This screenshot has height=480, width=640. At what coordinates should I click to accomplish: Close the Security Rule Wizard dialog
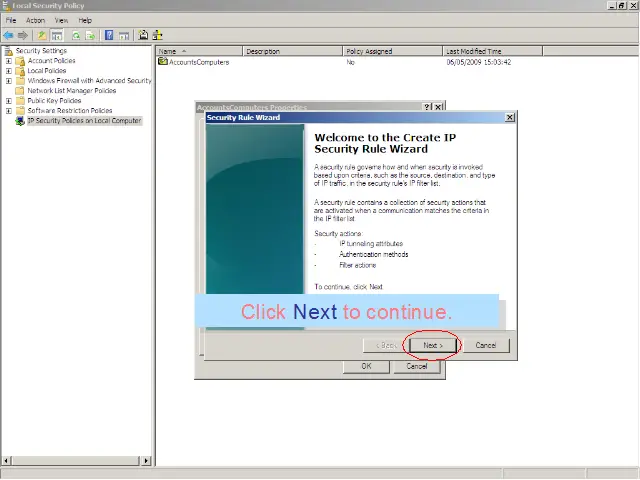(x=510, y=117)
